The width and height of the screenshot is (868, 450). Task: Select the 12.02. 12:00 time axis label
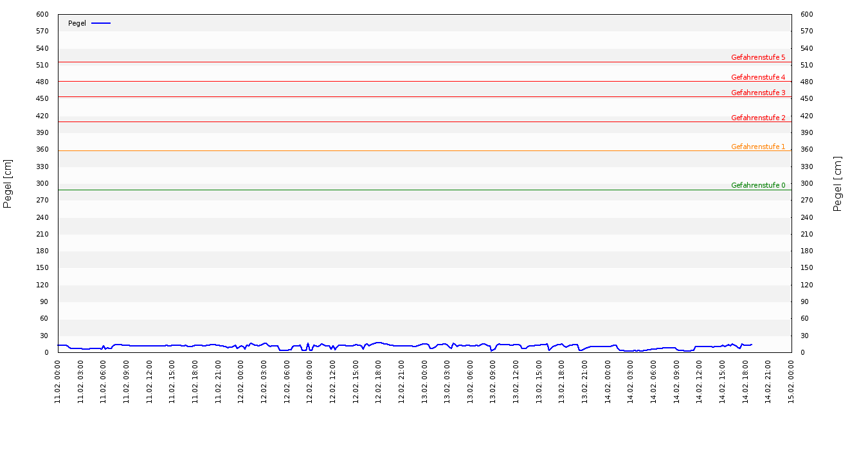coord(333,381)
